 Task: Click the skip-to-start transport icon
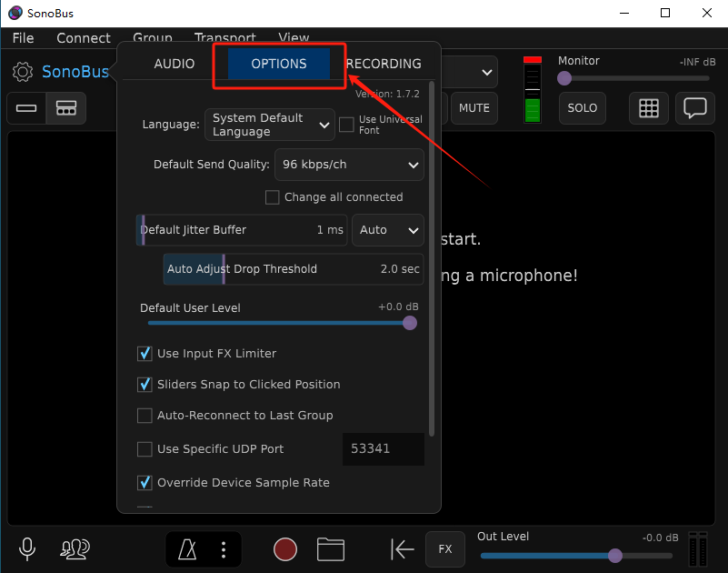[403, 549]
